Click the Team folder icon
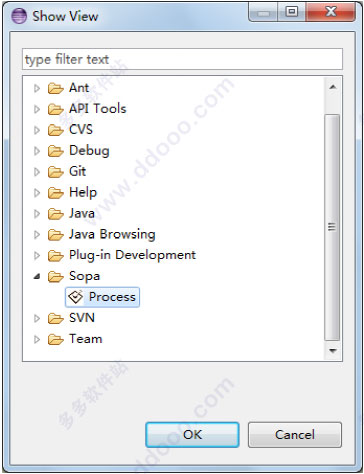364x474 pixels. pos(55,340)
